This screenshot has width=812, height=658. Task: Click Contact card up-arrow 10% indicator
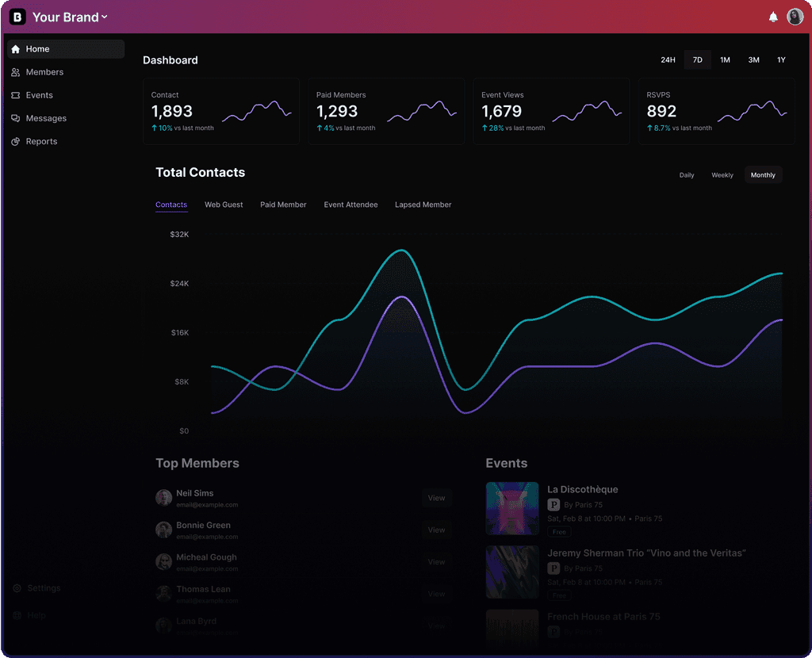tap(162, 128)
